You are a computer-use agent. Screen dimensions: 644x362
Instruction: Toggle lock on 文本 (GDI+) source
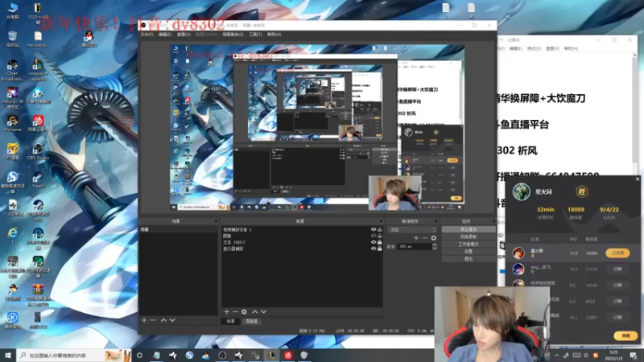tap(379, 242)
